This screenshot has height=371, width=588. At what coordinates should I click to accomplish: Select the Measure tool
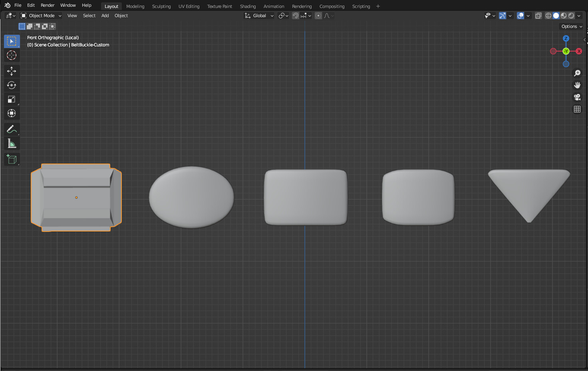coord(12,143)
